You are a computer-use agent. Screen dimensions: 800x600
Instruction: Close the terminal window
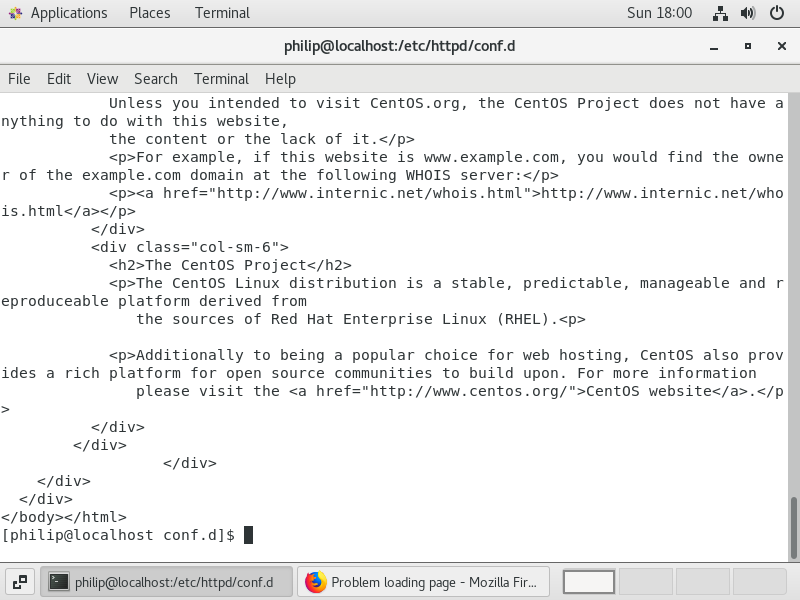tap(782, 46)
